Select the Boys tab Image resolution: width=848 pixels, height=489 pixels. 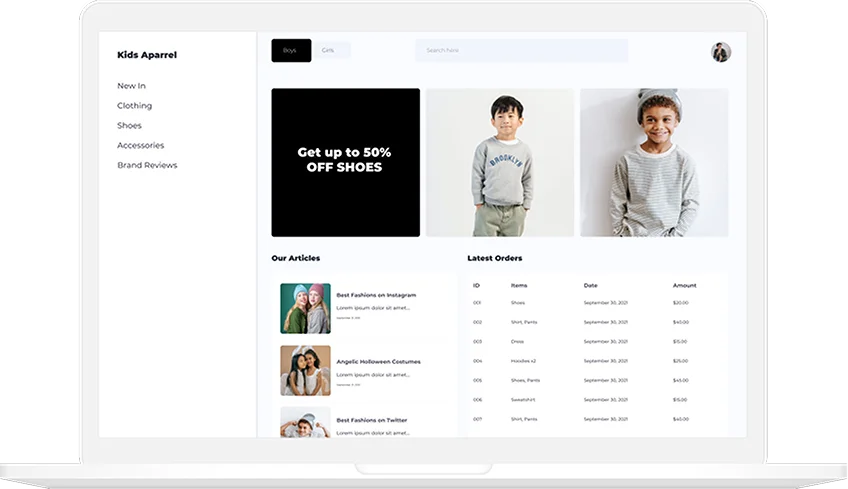[290, 50]
